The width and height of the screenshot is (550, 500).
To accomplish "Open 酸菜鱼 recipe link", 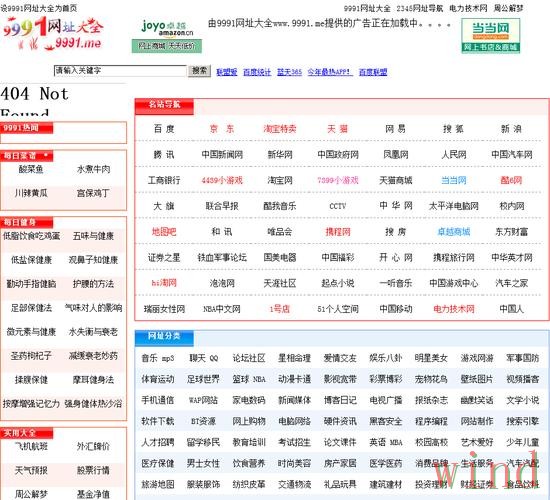I will coord(31,169).
